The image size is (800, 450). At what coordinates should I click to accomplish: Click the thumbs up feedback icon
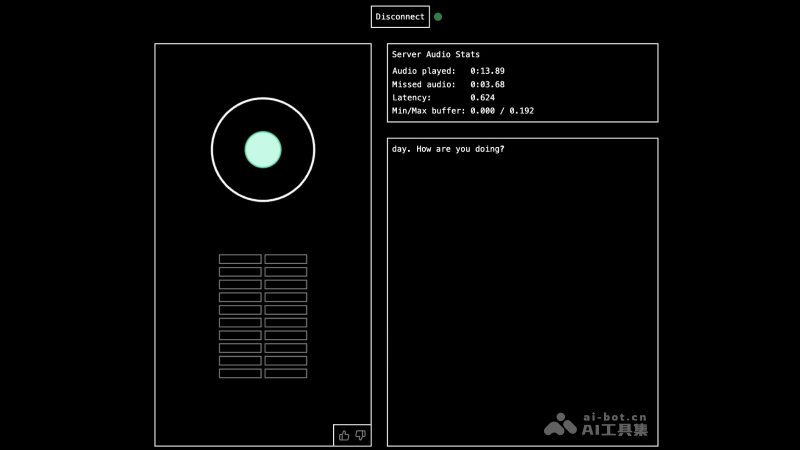pos(344,435)
